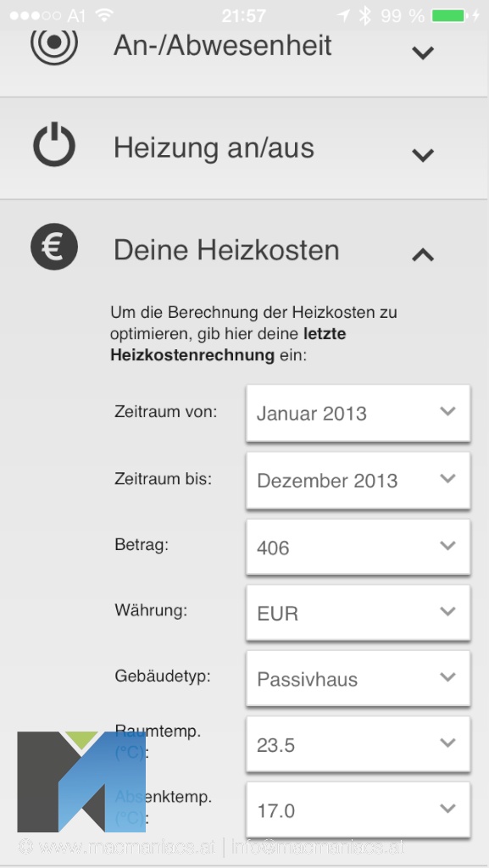Screen dimensions: 489x868
Task: Tap the Heizung an/aus section title
Action: click(214, 147)
